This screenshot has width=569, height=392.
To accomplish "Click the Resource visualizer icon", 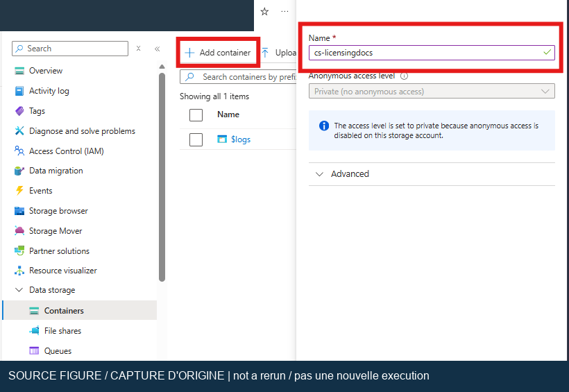I will coord(19,271).
